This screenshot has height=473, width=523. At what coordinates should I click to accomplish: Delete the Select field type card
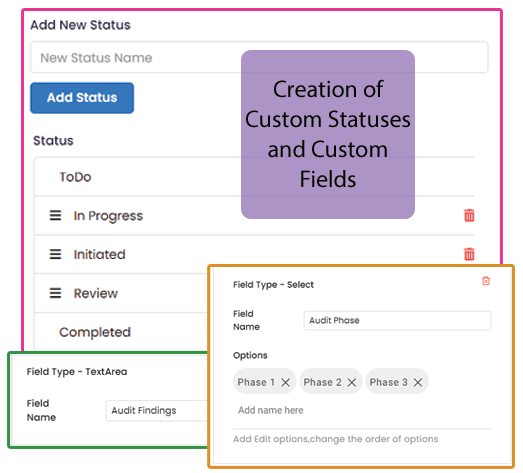[486, 281]
